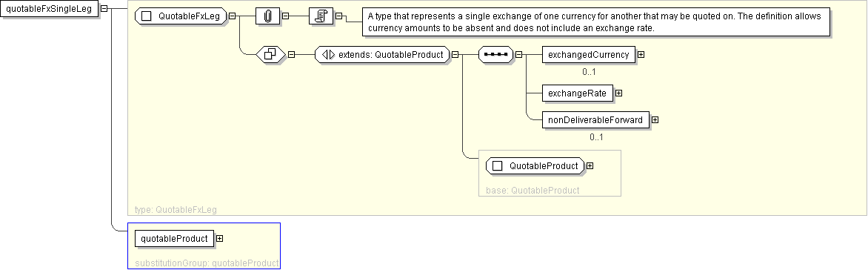Collapse the annotation paperclip node
This screenshot has height=270, width=868.
[x=286, y=16]
